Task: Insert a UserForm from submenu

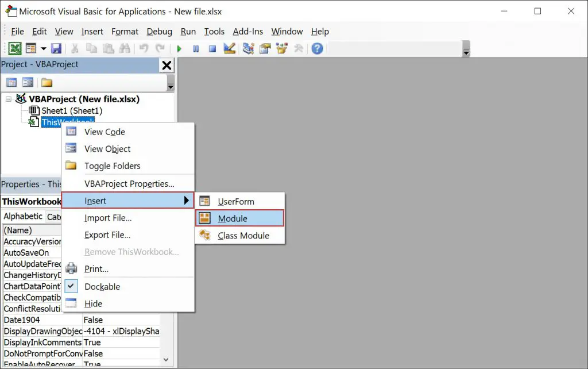Action: (240, 202)
